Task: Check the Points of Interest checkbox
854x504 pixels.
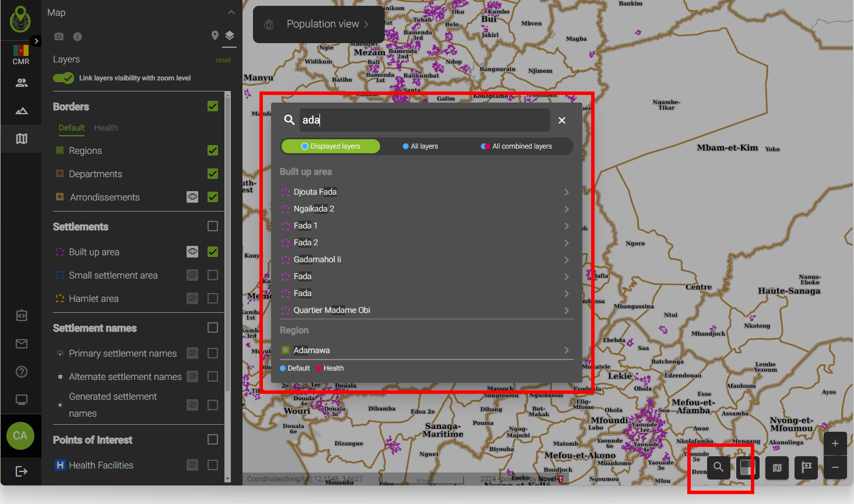Action: click(x=213, y=439)
